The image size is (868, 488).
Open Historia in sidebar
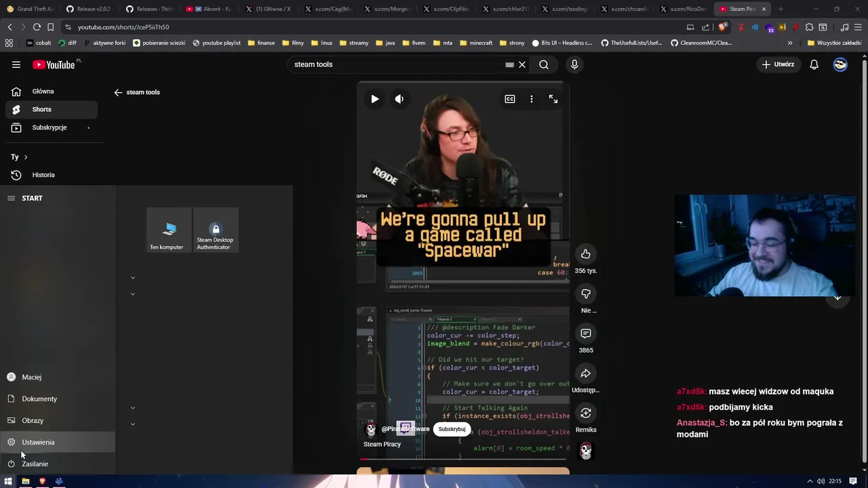point(52,175)
